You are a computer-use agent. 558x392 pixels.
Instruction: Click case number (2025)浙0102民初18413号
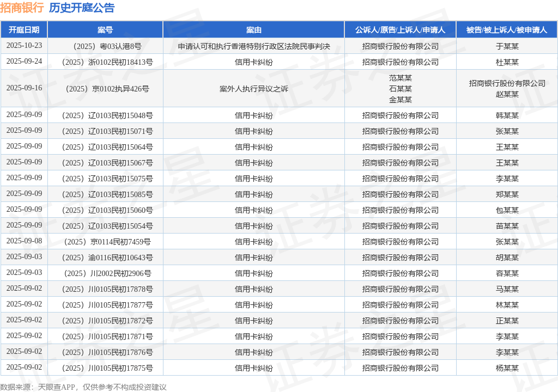(105, 62)
